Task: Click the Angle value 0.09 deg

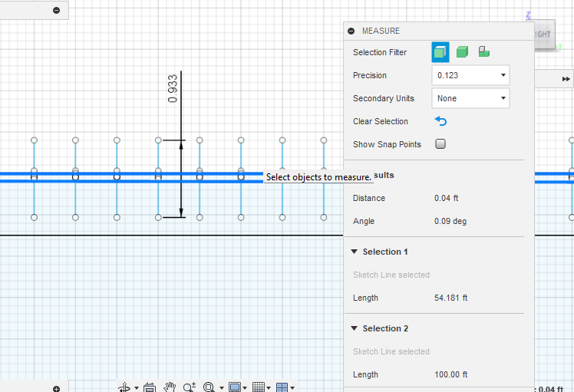Action: point(450,221)
